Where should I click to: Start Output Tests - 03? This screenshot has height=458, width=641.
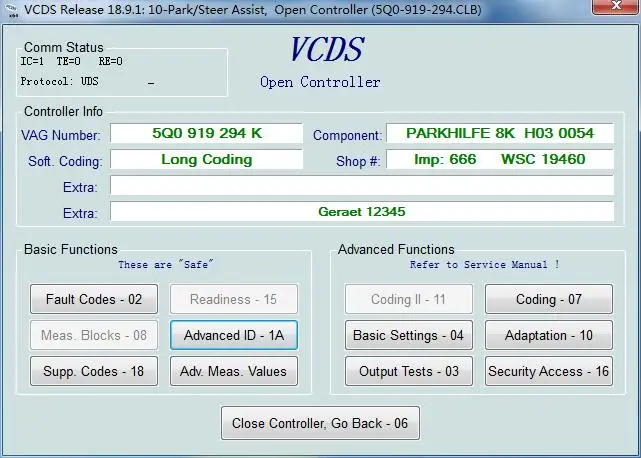point(409,371)
